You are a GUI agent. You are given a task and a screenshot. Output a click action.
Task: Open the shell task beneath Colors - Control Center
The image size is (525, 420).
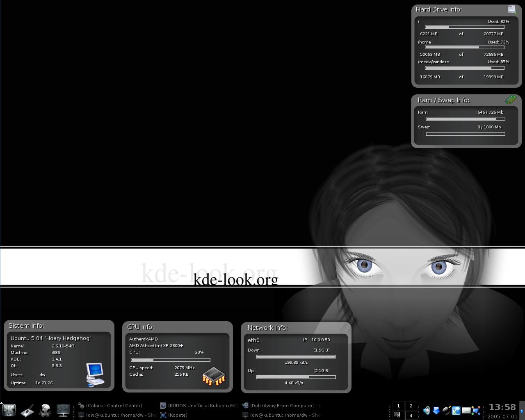click(x=117, y=415)
